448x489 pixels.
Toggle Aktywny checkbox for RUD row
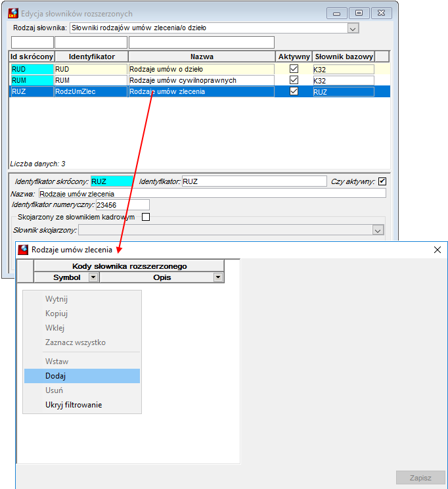pyautogui.click(x=294, y=68)
